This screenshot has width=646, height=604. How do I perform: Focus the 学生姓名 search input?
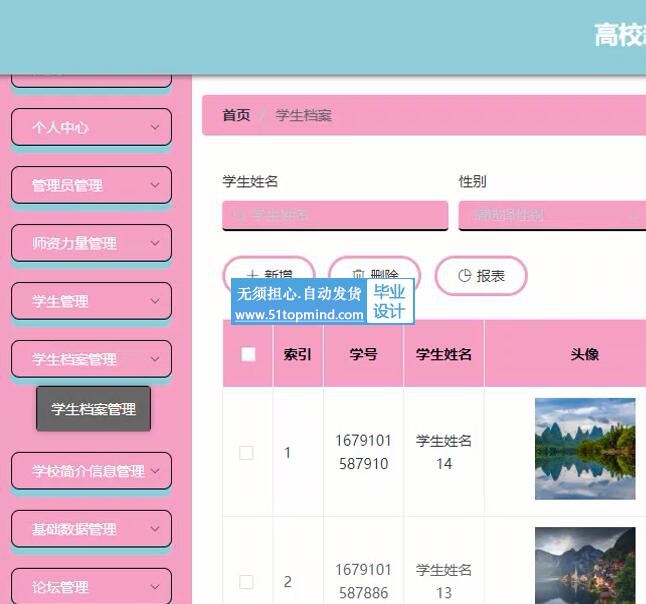[335, 215]
